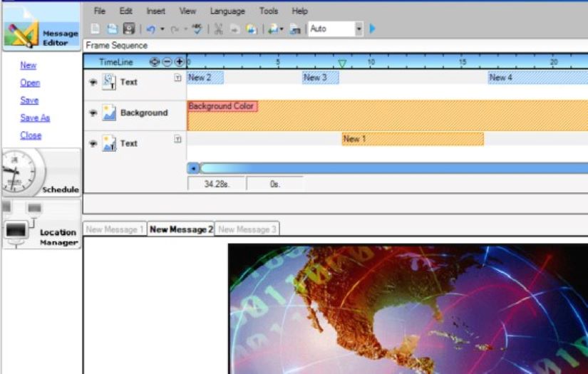Click the timeline horizontal scrollbar thumb
Image resolution: width=588 pixels, height=374 pixels.
(x=393, y=168)
